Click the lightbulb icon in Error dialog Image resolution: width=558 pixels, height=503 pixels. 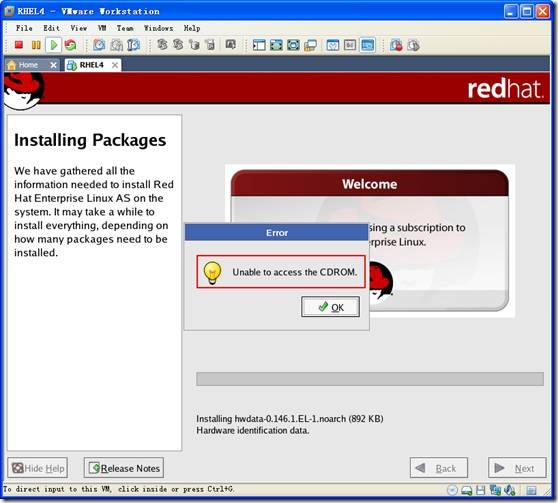(x=212, y=272)
